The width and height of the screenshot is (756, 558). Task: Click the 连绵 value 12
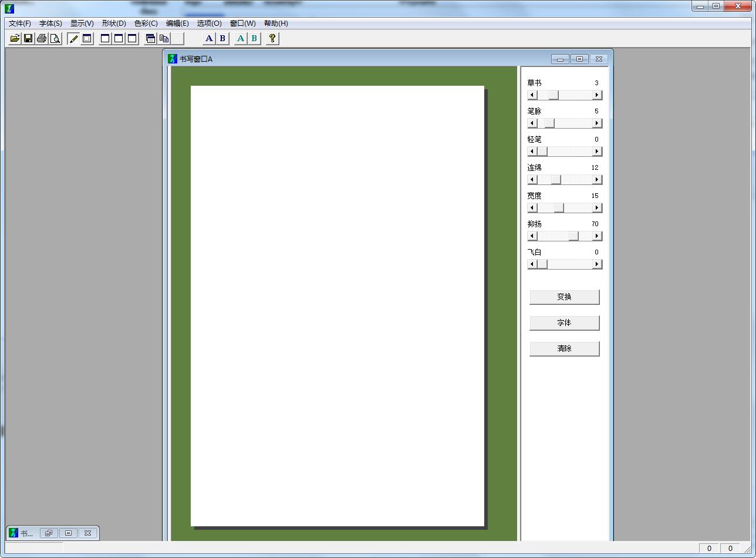click(x=595, y=167)
